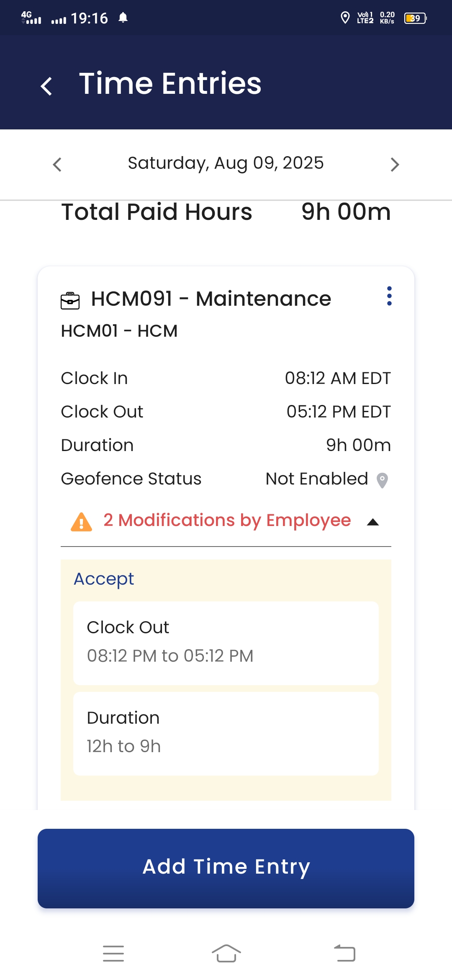Tap the briefcase icon beside HCM091
This screenshot has width=452, height=980.
pos(70,300)
